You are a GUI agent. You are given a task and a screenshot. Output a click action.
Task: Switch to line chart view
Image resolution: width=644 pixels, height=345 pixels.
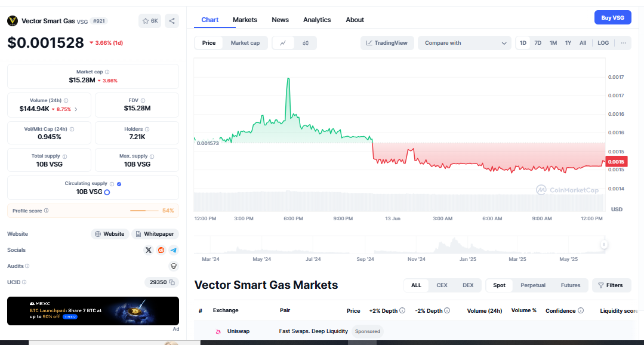click(284, 43)
